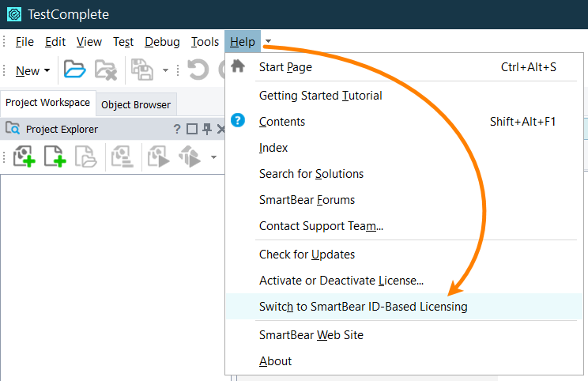Viewport: 588px width, 381px height.
Task: Toggle the Project Explorer auto-hide pin
Action: [206, 129]
